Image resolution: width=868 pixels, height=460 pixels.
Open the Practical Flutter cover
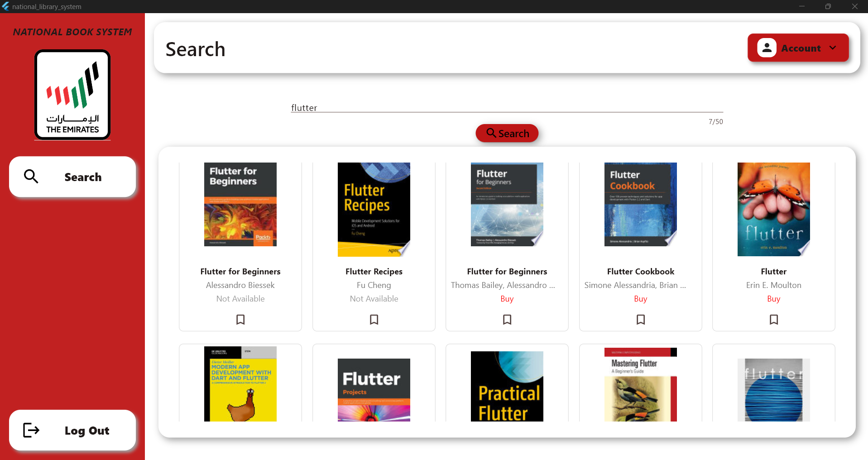click(x=507, y=386)
